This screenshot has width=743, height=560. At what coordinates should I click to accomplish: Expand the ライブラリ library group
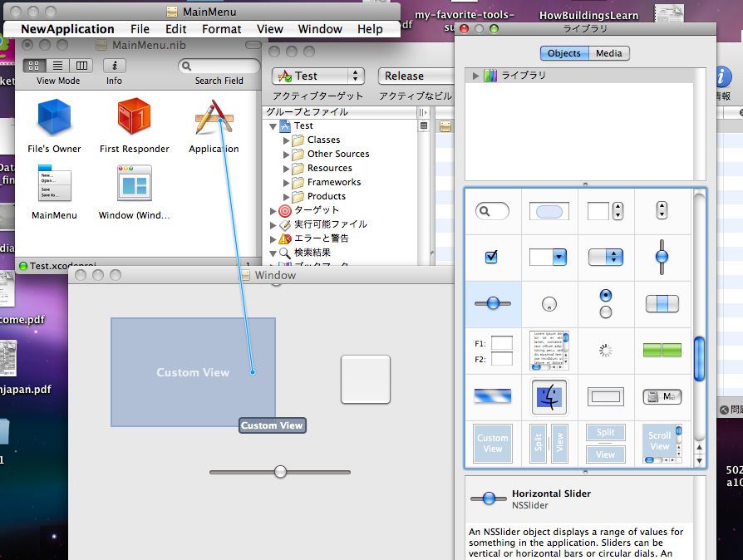(x=475, y=76)
